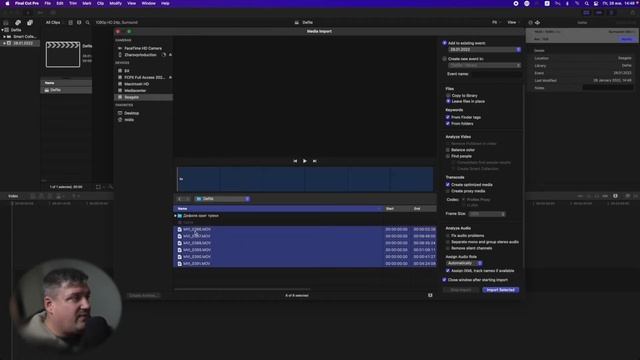Viewport: 640px width, 360px height.
Task: Expand the folder row above file list
Action: click(x=176, y=216)
